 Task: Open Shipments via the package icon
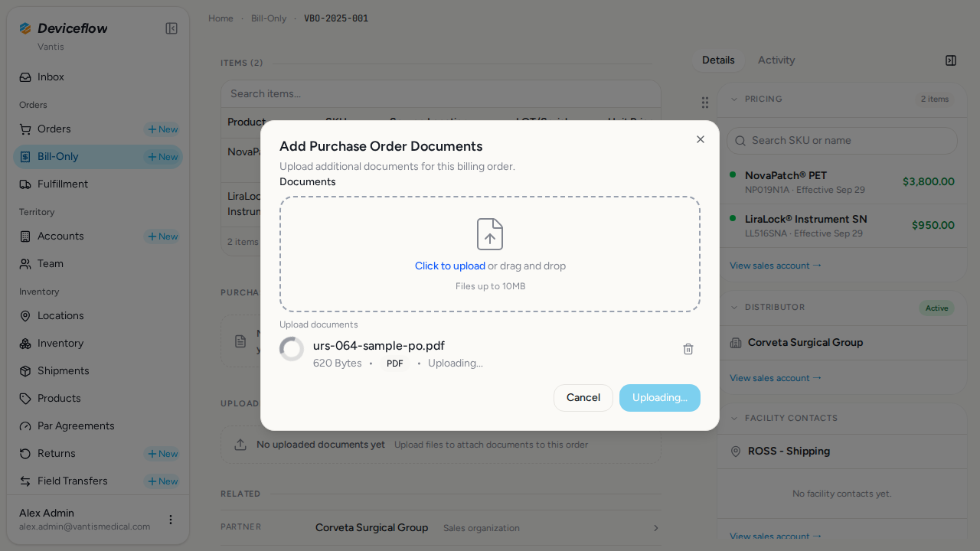pos(25,371)
